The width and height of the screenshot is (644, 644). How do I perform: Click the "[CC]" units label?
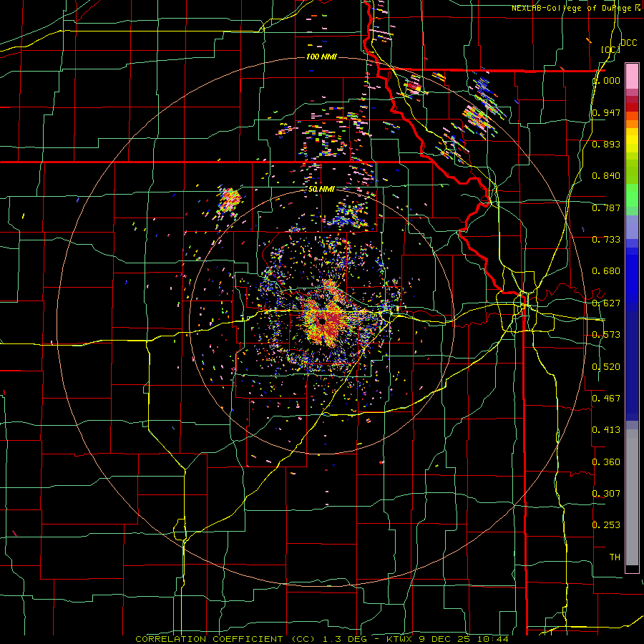pos(610,49)
